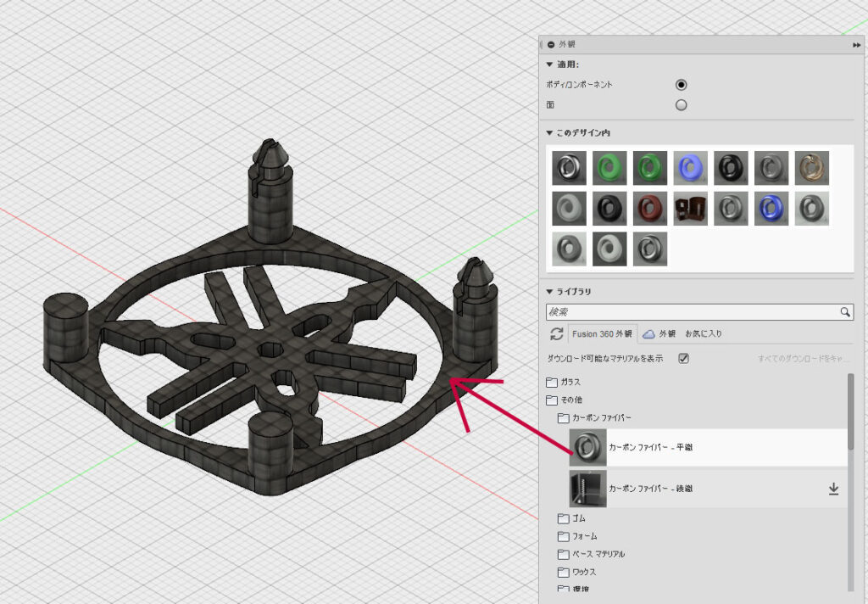Click the double-arrow icon in panel header
868x604 pixels.
[856, 44]
